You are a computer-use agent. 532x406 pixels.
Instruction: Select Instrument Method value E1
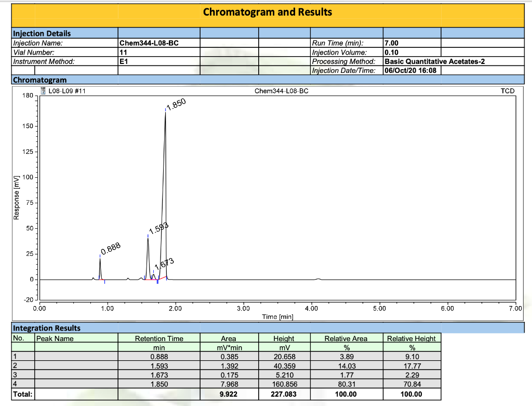click(x=124, y=61)
